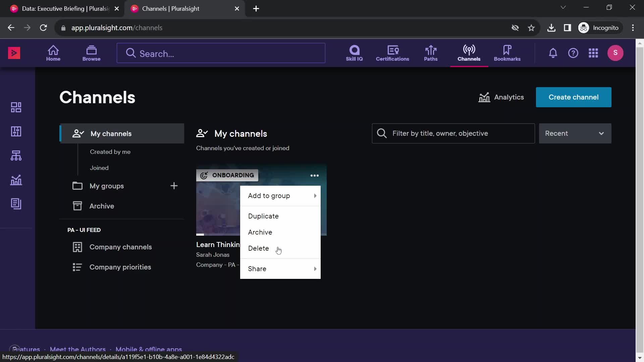The height and width of the screenshot is (362, 644).
Task: Open the Certifications section
Action: 392,53
